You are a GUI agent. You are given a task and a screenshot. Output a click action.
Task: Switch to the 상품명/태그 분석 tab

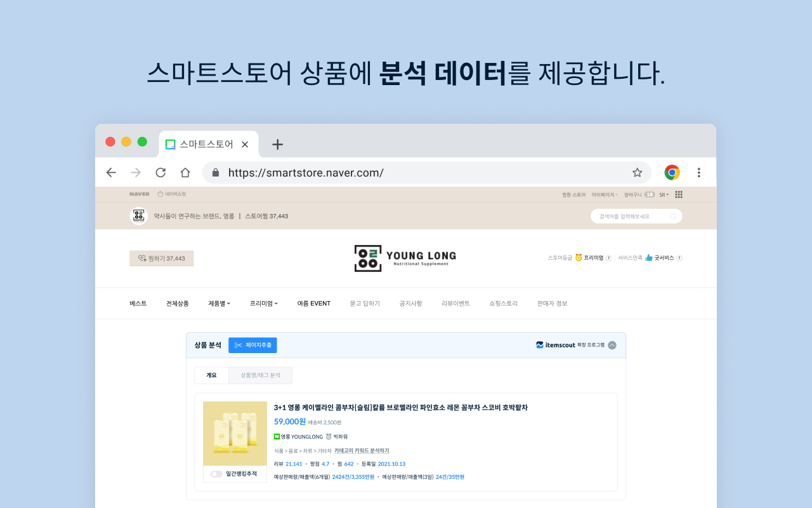click(260, 375)
